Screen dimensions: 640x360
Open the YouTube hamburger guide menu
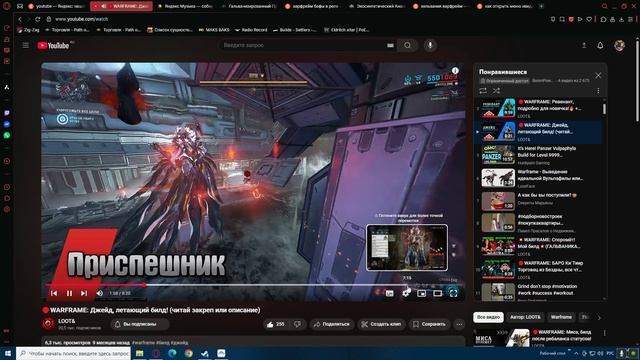point(25,45)
